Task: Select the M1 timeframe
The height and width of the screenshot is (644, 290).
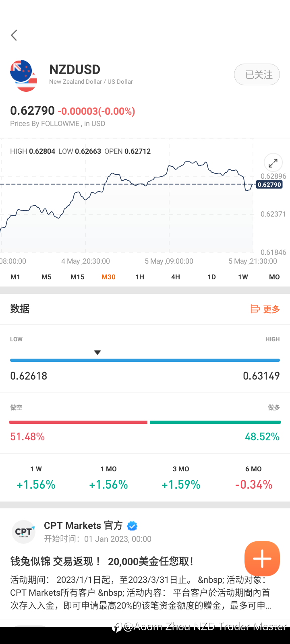Action: click(15, 277)
